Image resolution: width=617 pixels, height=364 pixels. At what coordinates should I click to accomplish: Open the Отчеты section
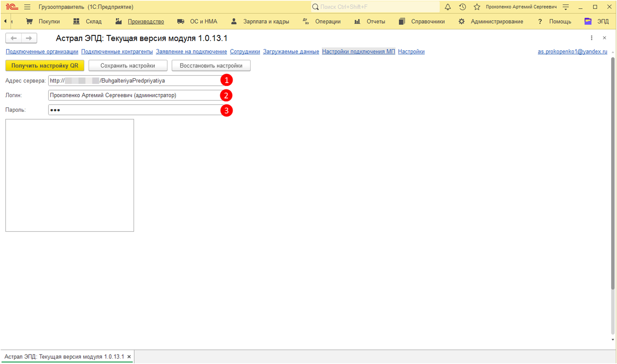[x=376, y=21]
